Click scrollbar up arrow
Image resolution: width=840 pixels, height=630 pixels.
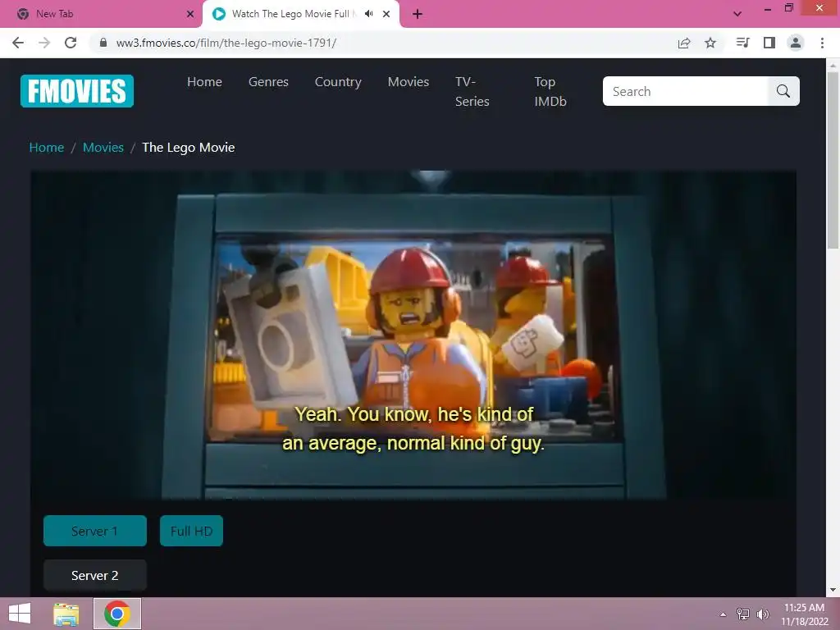tap(833, 66)
